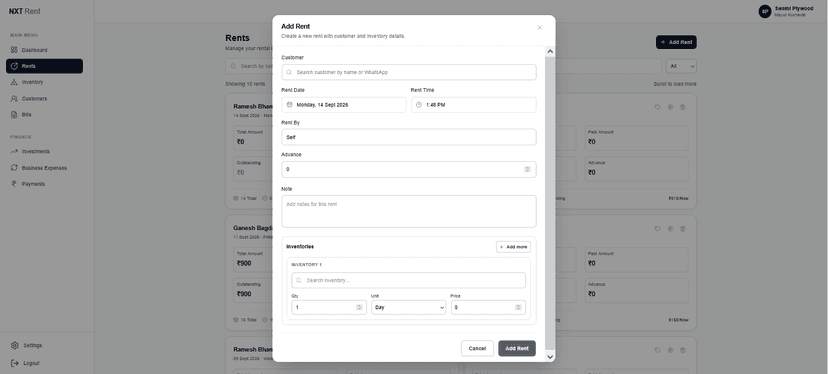This screenshot has height=374, width=828.
Task: Focus the Advance amount field
Action: (409, 169)
